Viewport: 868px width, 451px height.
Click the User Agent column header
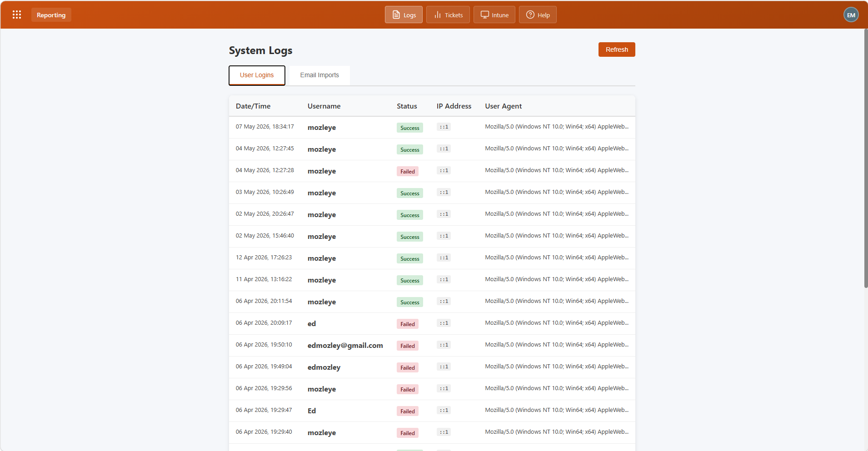504,106
